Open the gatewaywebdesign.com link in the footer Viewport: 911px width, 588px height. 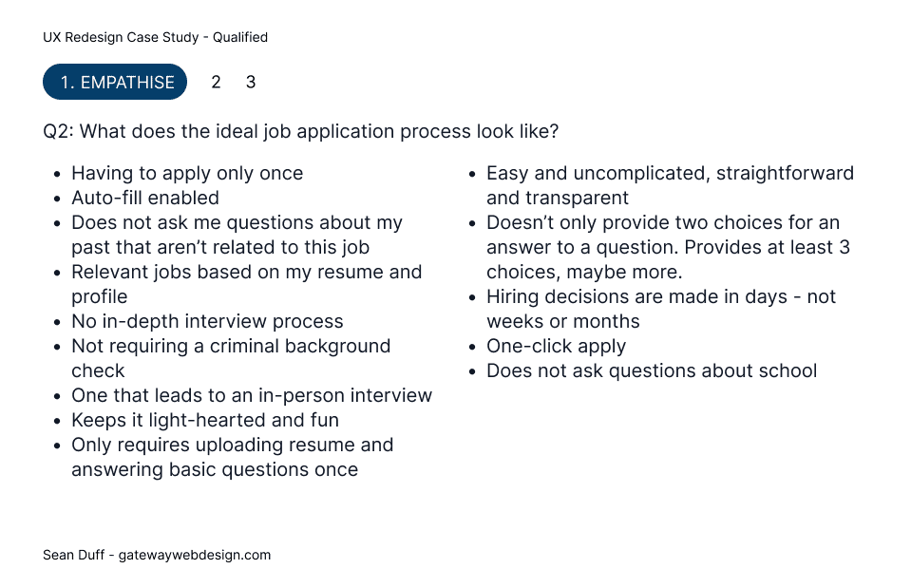click(195, 555)
